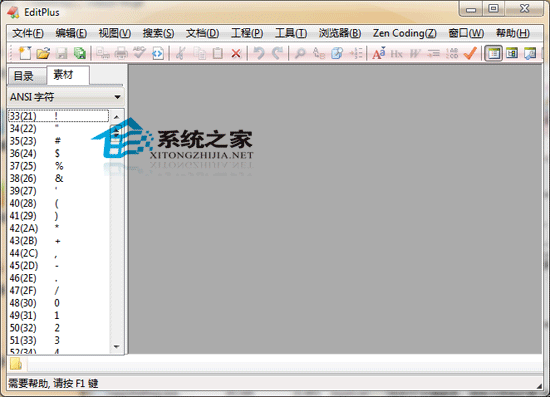Open the 文件(F) menu

(28, 33)
